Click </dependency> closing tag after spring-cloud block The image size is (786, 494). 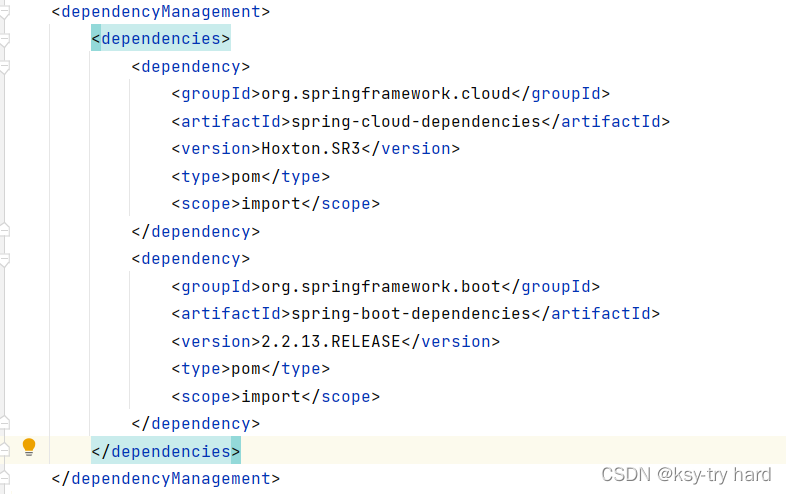click(195, 231)
